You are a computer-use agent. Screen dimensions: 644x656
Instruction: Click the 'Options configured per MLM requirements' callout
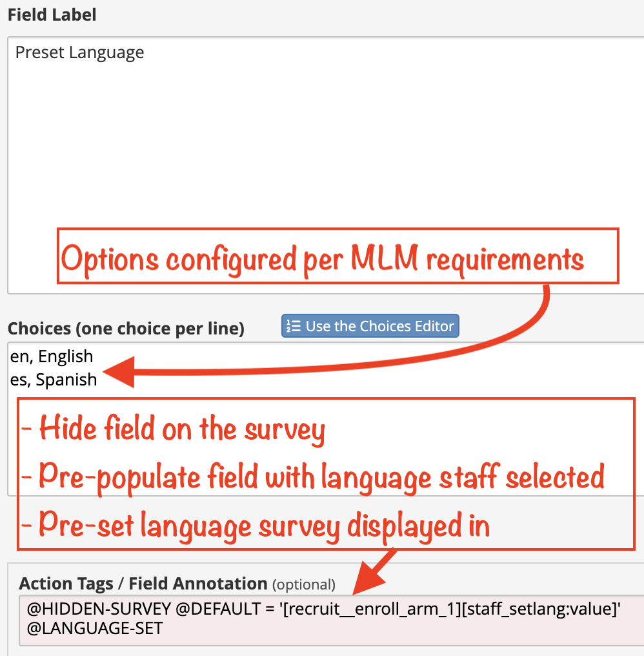[338, 256]
